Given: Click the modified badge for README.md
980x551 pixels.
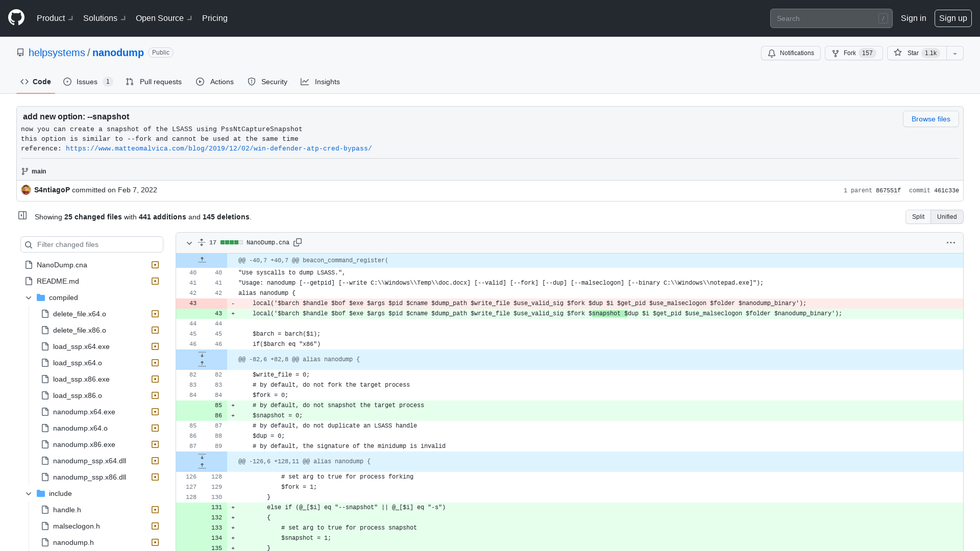Looking at the screenshot, I should point(155,281).
